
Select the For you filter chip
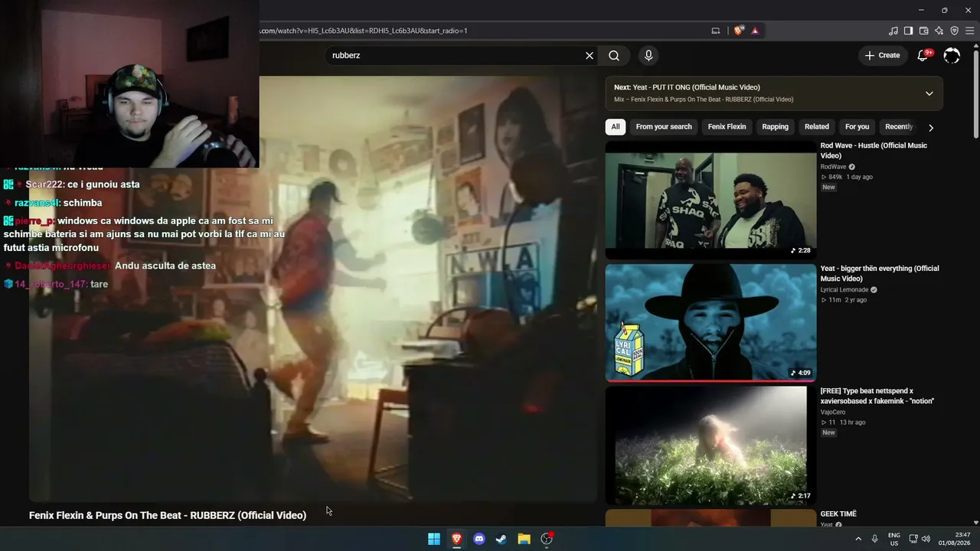click(857, 127)
